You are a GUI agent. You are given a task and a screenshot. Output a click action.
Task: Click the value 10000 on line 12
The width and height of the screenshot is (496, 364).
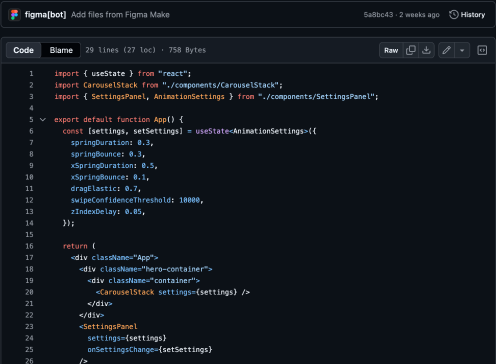pos(190,200)
